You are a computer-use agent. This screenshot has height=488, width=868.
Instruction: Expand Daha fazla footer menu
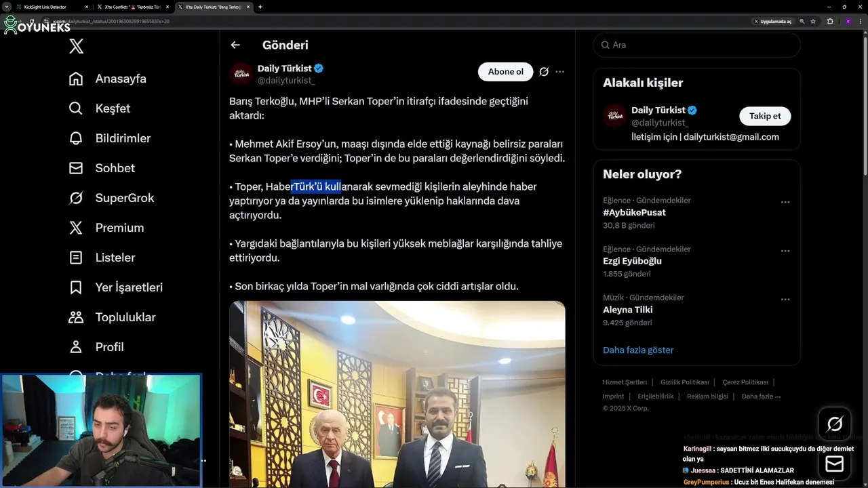tap(761, 396)
